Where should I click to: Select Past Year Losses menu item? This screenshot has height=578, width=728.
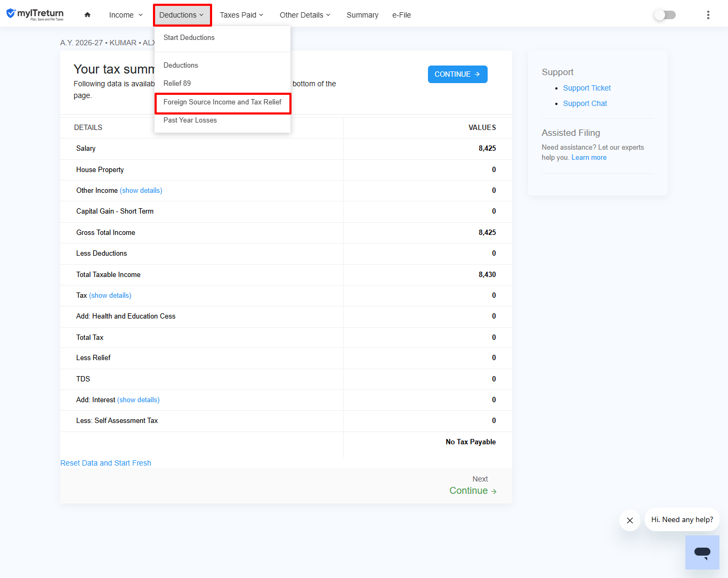click(x=190, y=120)
